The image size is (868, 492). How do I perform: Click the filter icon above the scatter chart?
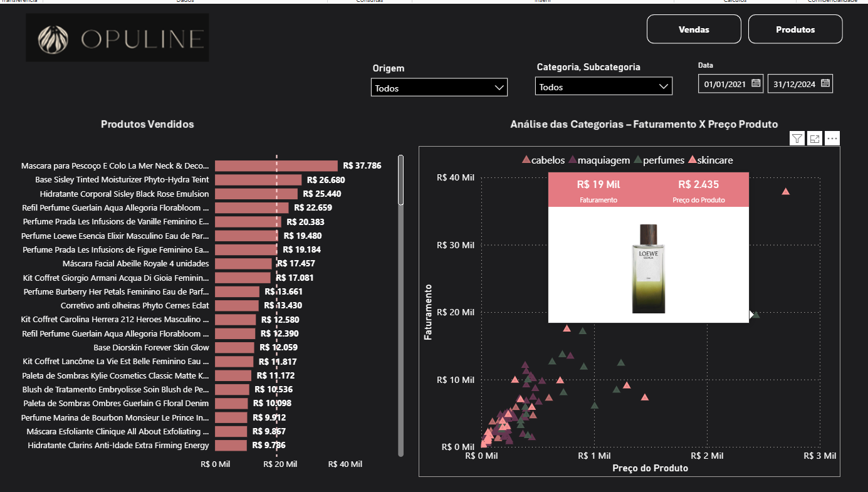797,139
